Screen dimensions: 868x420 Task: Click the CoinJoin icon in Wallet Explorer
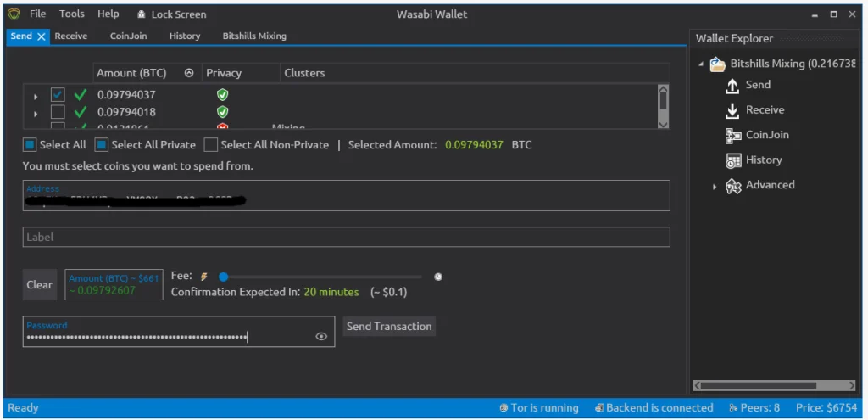[733, 135]
